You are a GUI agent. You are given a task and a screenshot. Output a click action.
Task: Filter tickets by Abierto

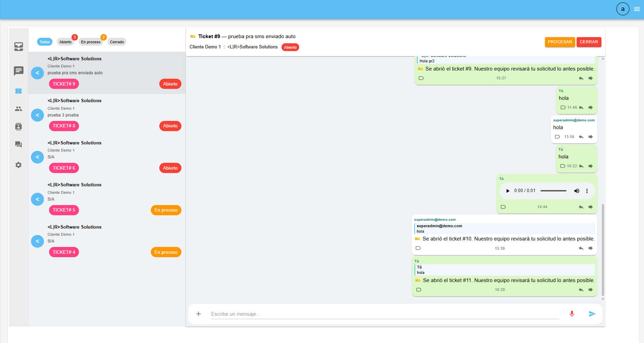[x=65, y=42]
